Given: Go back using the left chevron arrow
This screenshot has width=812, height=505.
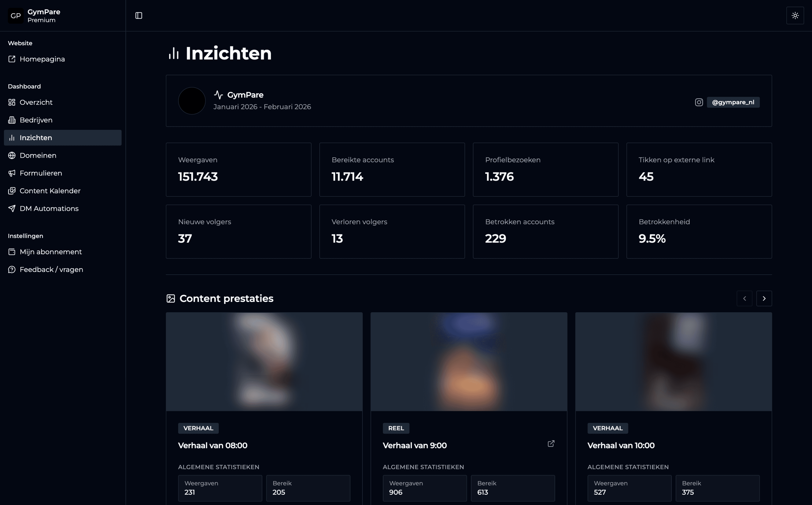Looking at the screenshot, I should pos(745,298).
